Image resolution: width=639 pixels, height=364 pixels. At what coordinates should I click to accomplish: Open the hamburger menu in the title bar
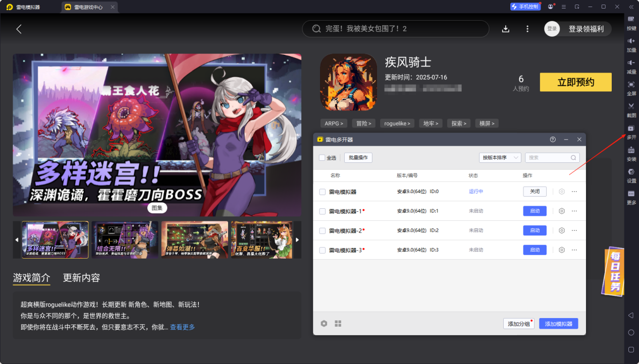564,7
